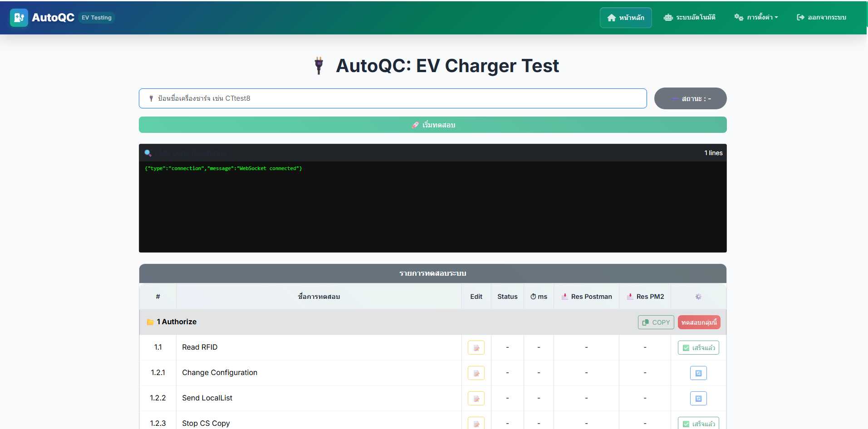The height and width of the screenshot is (429, 868).
Task: Start the test with เริ่มทดสอบ button
Action: coord(432,125)
